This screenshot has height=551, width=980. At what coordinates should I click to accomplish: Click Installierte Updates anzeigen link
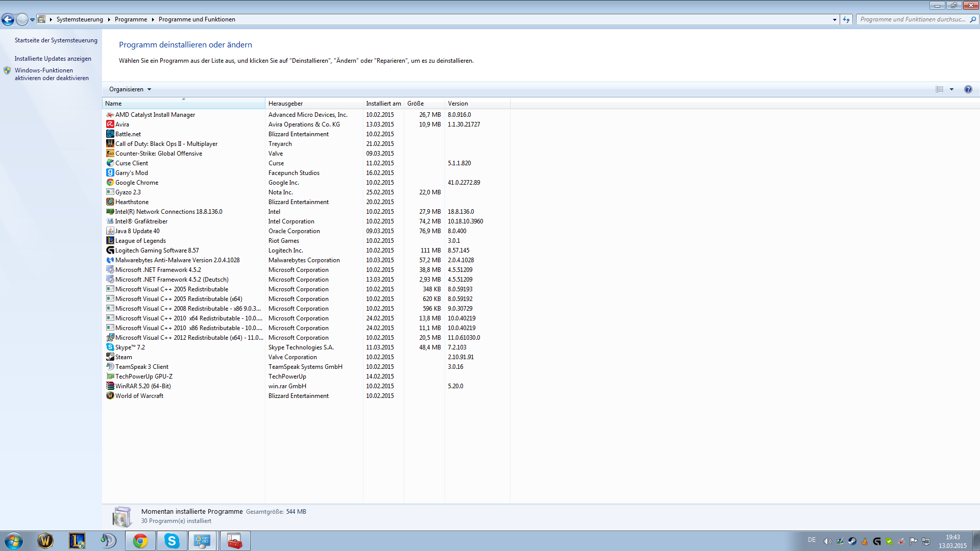click(53, 59)
